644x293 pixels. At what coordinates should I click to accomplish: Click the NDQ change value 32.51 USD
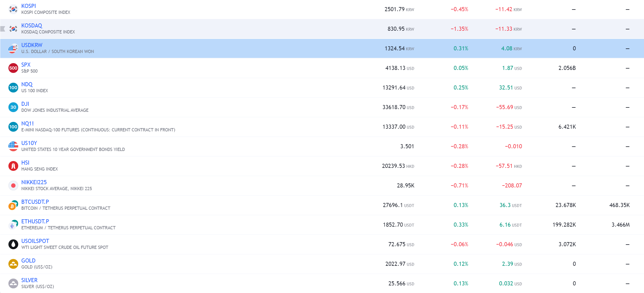[x=510, y=88]
